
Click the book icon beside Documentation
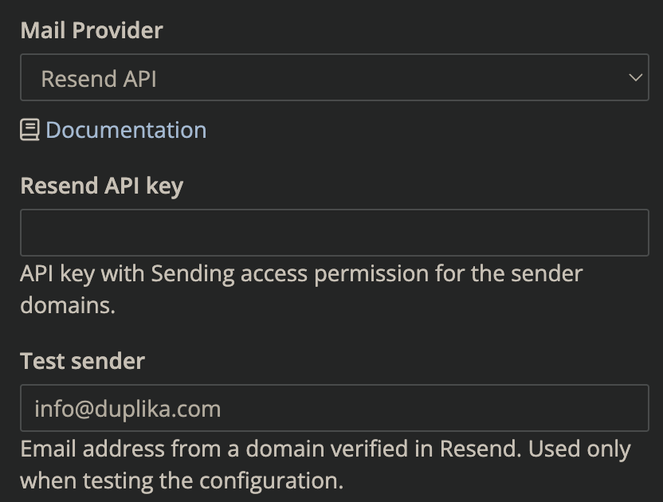[x=30, y=130]
